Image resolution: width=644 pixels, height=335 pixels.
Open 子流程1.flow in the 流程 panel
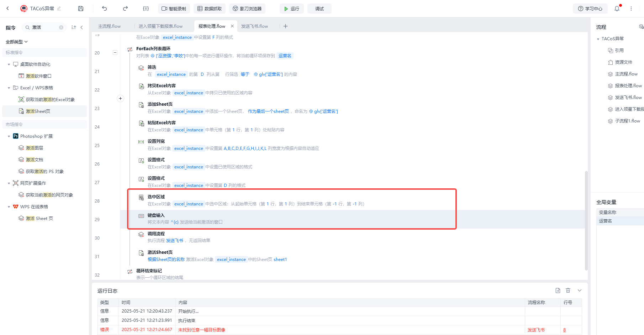coord(625,121)
